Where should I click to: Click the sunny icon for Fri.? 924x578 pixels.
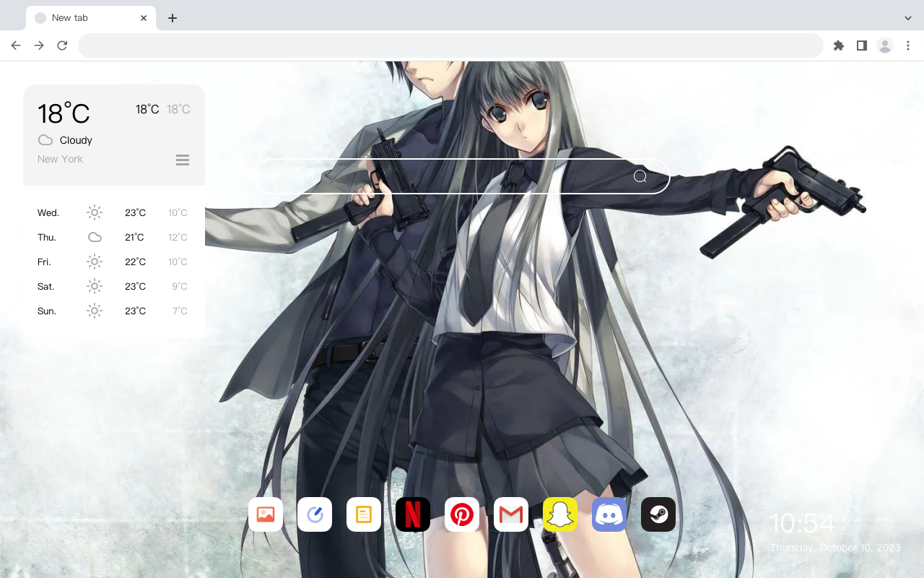pos(95,262)
